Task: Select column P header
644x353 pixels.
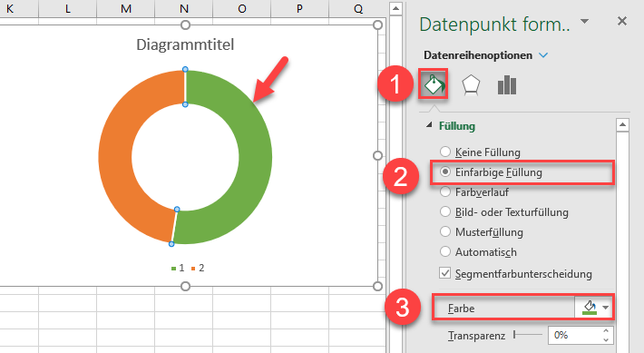Action: pos(300,9)
